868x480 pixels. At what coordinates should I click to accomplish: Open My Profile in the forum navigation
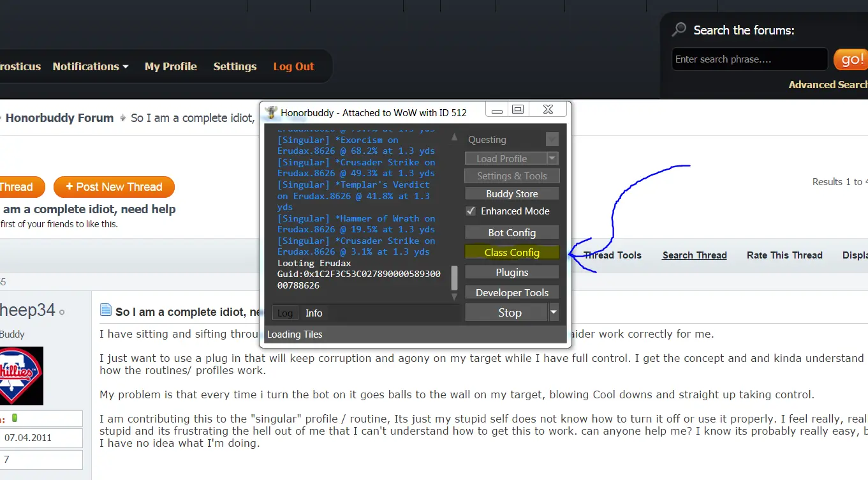(x=170, y=66)
